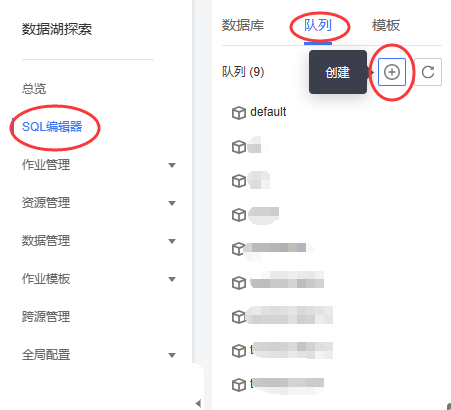Expand the 资源管理 menu arrow
The image size is (451, 410).
pos(172,203)
